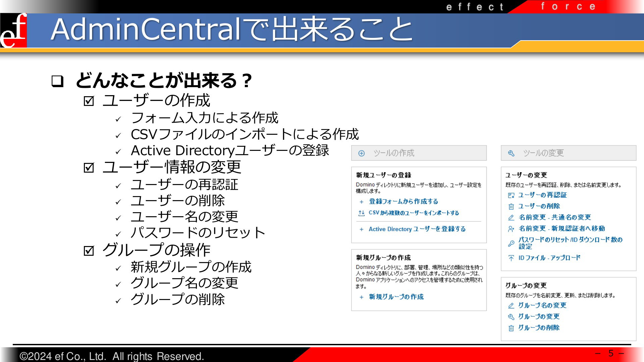Click the text フォーム入力による作成

(x=205, y=118)
